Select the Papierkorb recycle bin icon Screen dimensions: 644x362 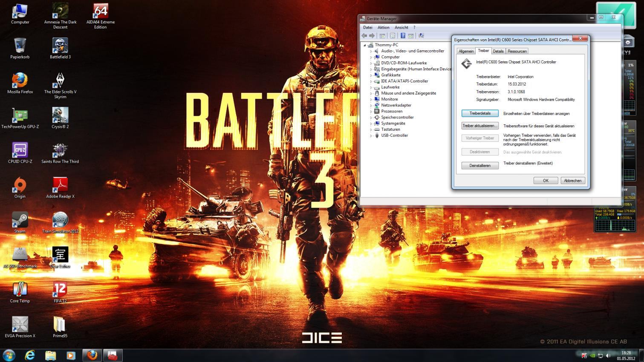20,48
